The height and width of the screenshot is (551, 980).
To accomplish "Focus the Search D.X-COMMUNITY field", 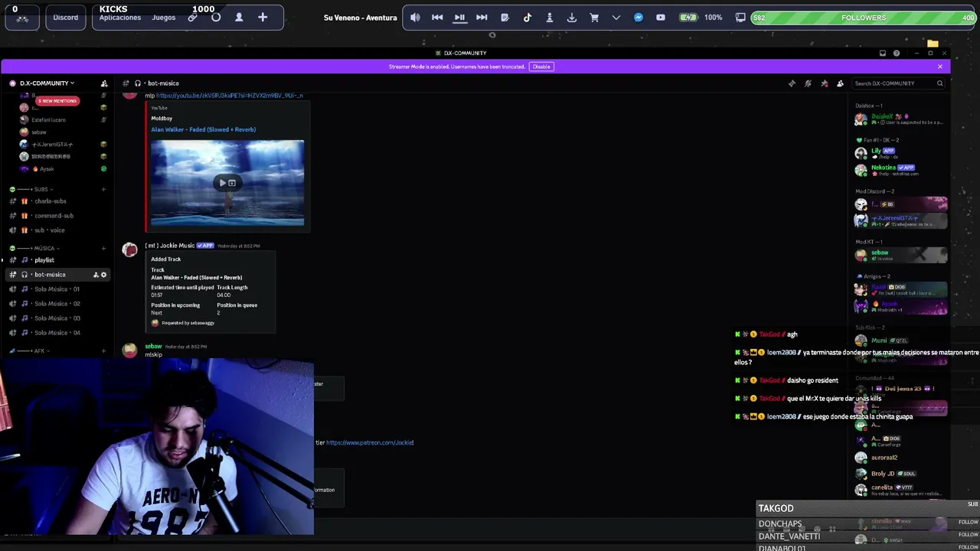I will pos(900,83).
